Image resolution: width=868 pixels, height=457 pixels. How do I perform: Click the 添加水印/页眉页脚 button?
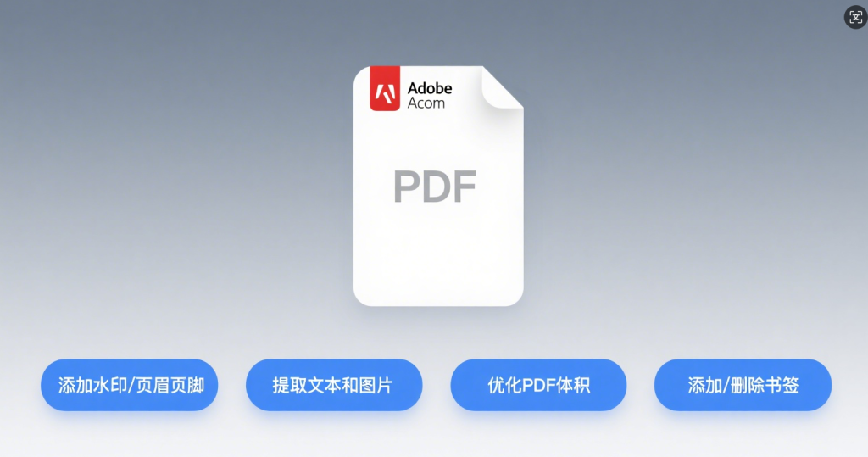pyautogui.click(x=130, y=385)
